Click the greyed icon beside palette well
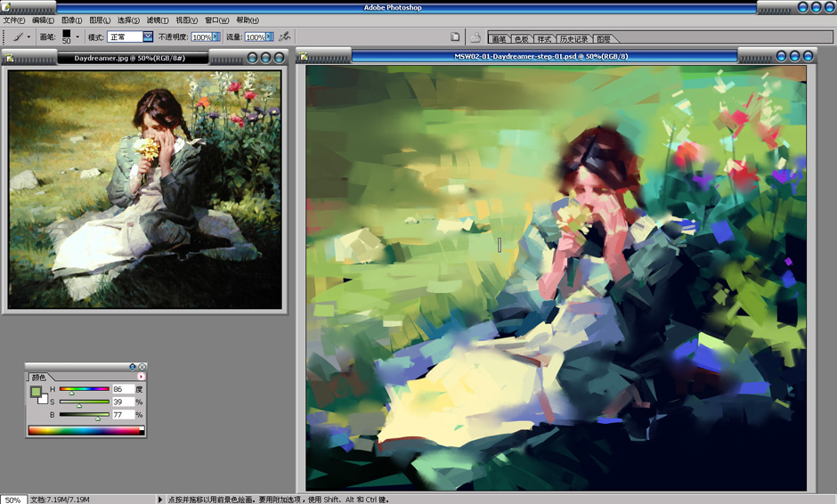The image size is (837, 504). pos(475,37)
